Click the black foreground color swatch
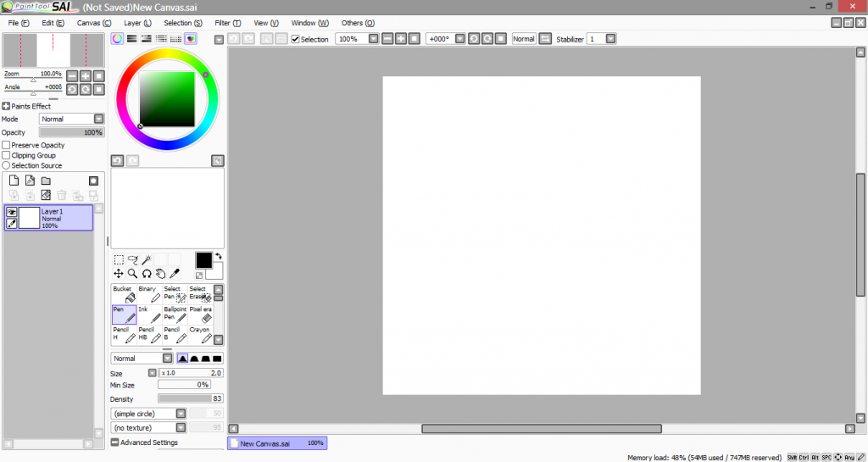 (203, 260)
